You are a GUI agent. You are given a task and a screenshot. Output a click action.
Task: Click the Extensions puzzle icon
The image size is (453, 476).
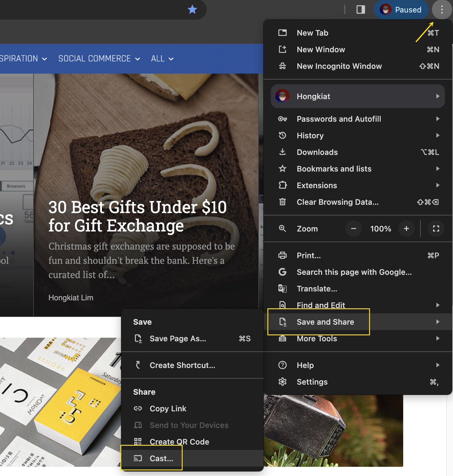[x=283, y=185]
